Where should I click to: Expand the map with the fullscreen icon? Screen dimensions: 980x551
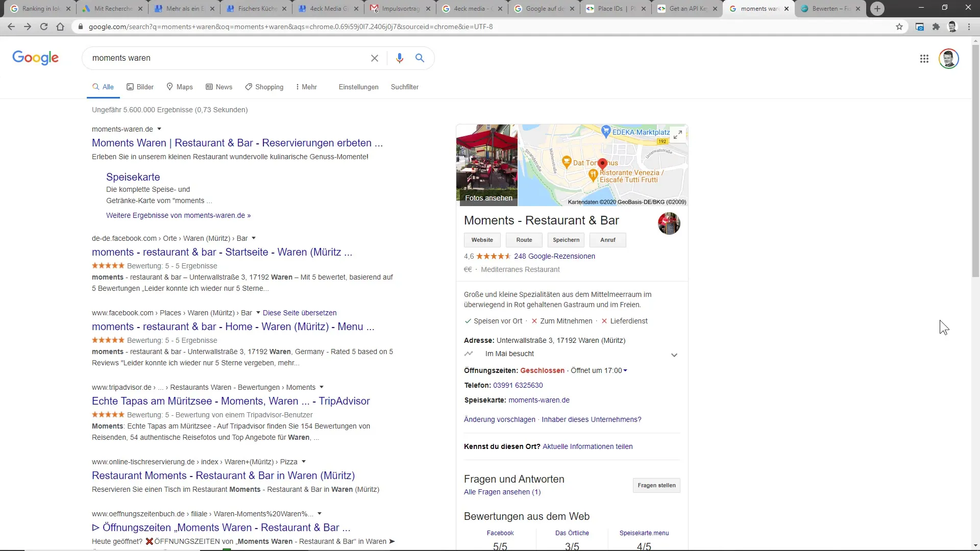click(x=678, y=135)
